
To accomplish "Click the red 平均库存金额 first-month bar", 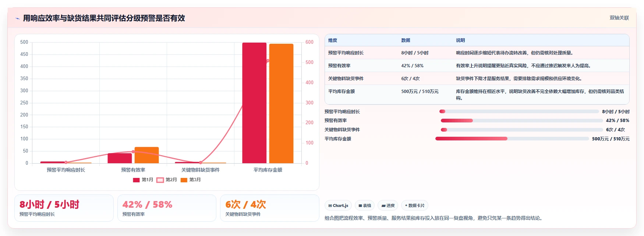I will point(254,103).
